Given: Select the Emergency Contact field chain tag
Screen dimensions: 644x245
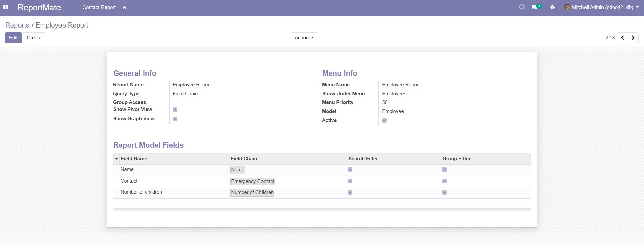Looking at the screenshot, I should 252,181.
